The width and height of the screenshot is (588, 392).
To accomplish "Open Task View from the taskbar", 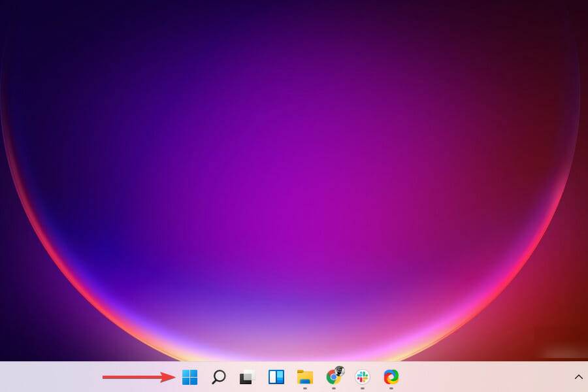I will point(247,377).
